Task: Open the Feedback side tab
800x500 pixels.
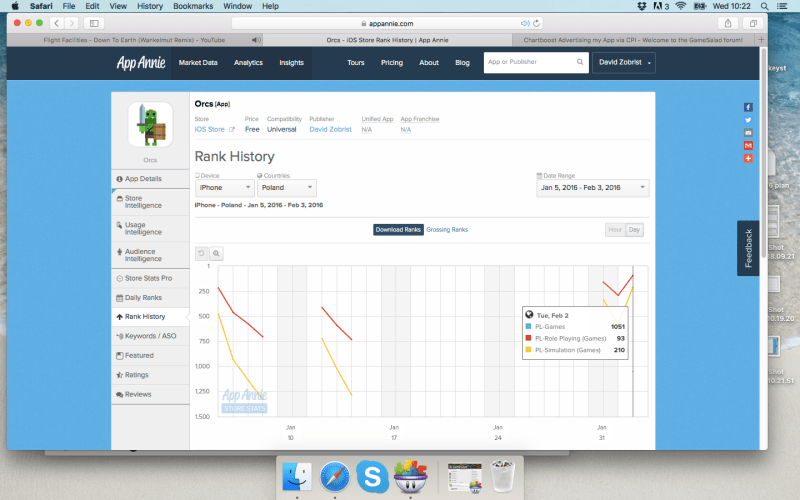Action: [748, 248]
